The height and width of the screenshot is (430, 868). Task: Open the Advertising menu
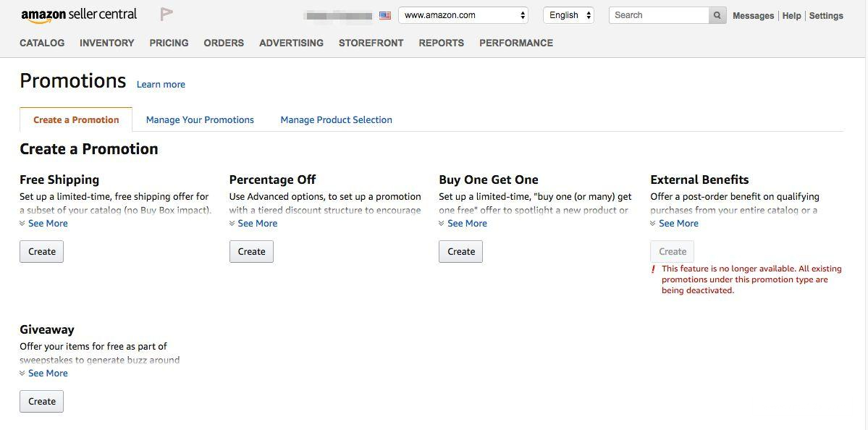coord(291,43)
